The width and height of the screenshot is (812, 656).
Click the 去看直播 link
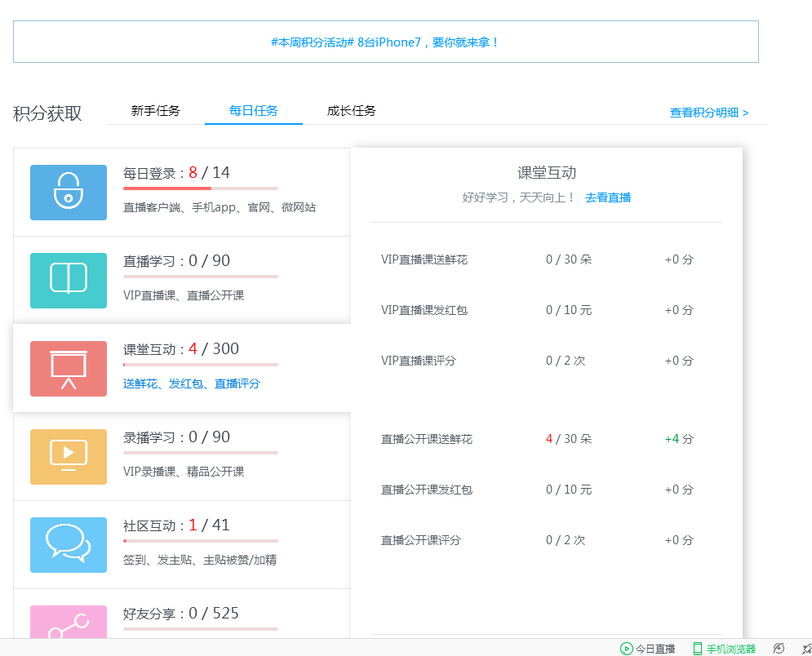pyautogui.click(x=608, y=197)
